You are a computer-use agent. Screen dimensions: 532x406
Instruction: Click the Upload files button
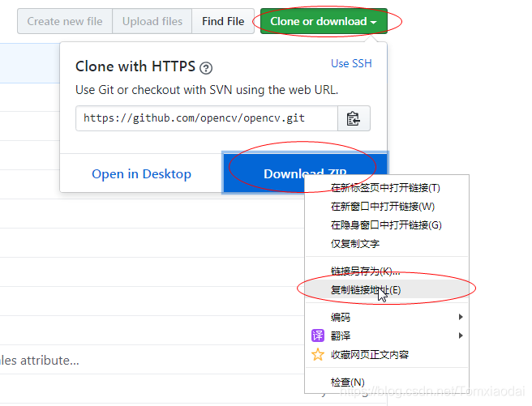pyautogui.click(x=152, y=21)
